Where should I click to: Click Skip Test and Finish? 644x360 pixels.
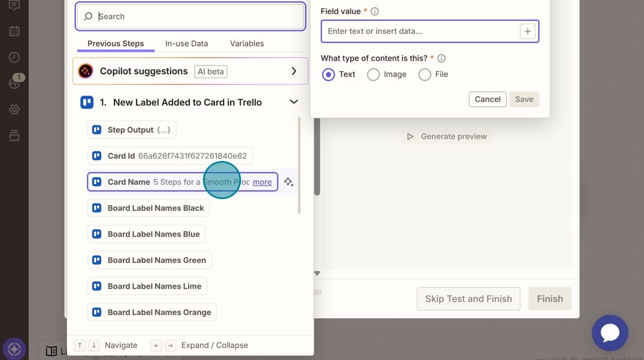(x=469, y=299)
